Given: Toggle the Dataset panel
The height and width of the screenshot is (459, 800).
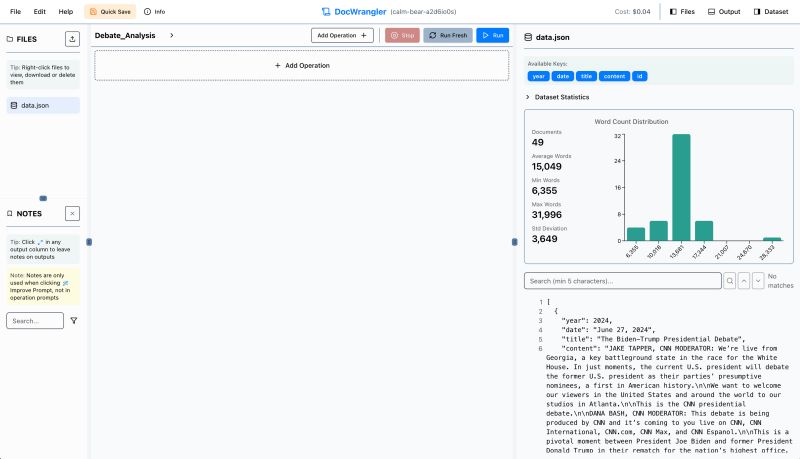Looking at the screenshot, I should click(771, 11).
